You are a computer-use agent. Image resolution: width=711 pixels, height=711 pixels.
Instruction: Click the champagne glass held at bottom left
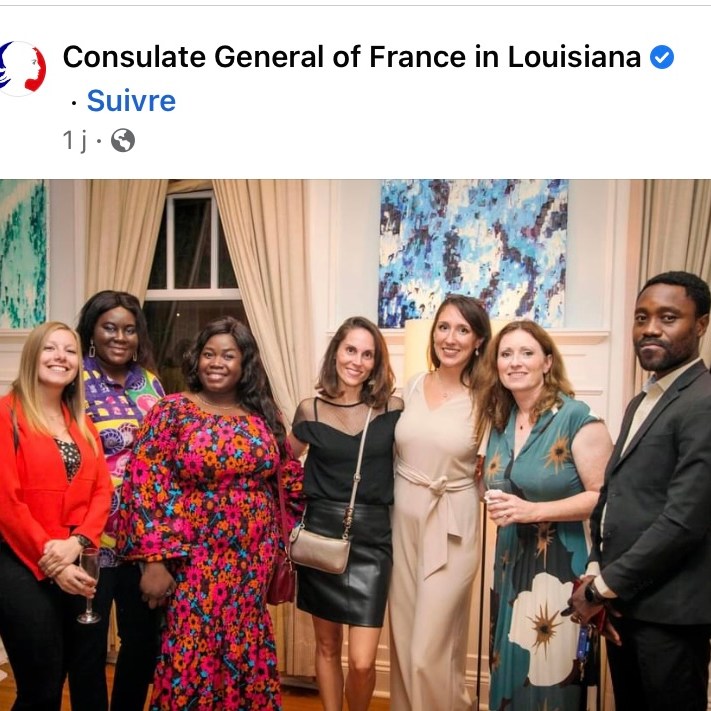click(x=89, y=585)
